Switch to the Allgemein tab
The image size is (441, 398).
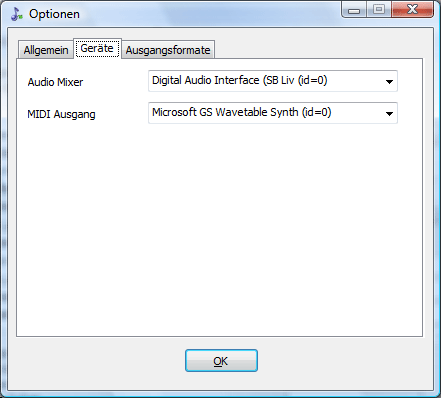46,50
